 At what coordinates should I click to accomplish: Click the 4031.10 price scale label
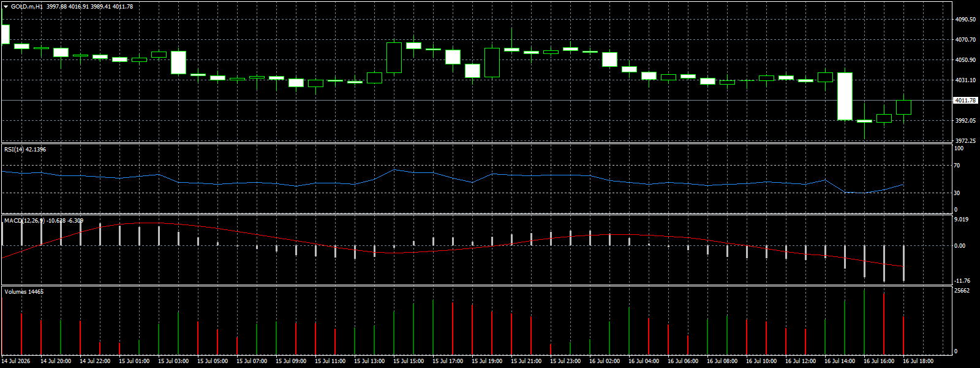pos(965,80)
